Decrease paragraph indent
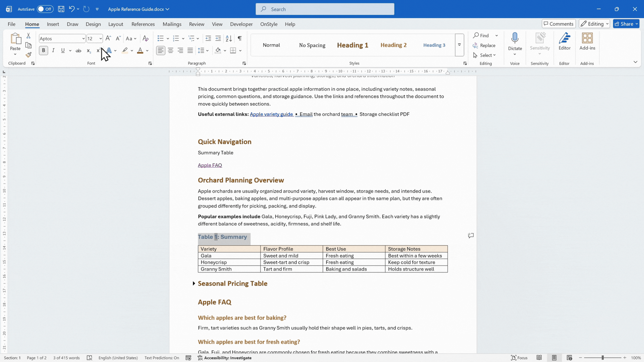Image resolution: width=644 pixels, height=362 pixels. coord(208,39)
